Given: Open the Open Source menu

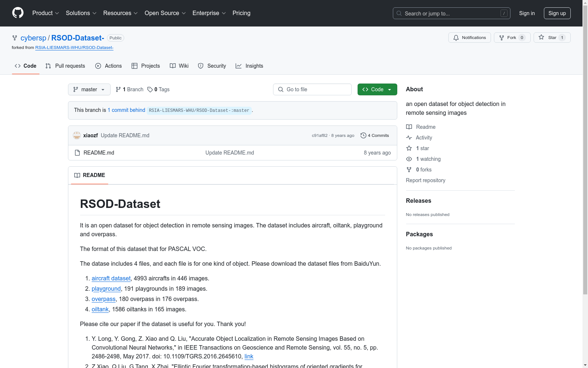Looking at the screenshot, I should pos(165,13).
